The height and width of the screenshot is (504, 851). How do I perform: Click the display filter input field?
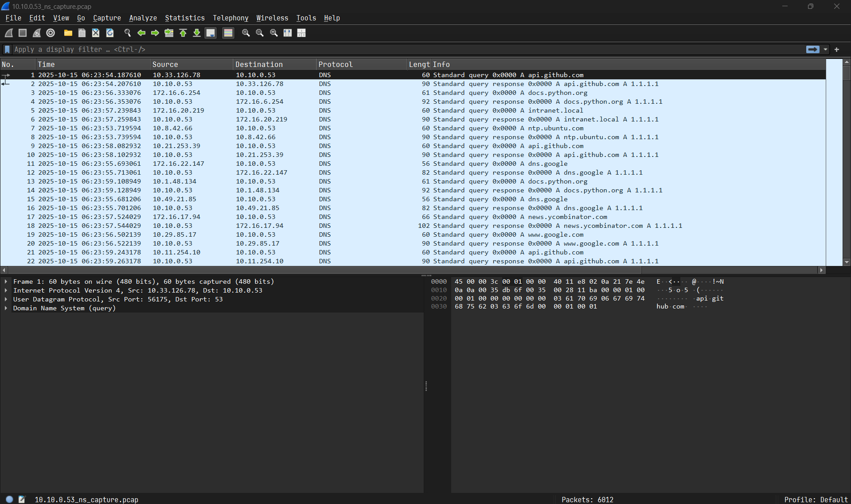pyautogui.click(x=399, y=49)
